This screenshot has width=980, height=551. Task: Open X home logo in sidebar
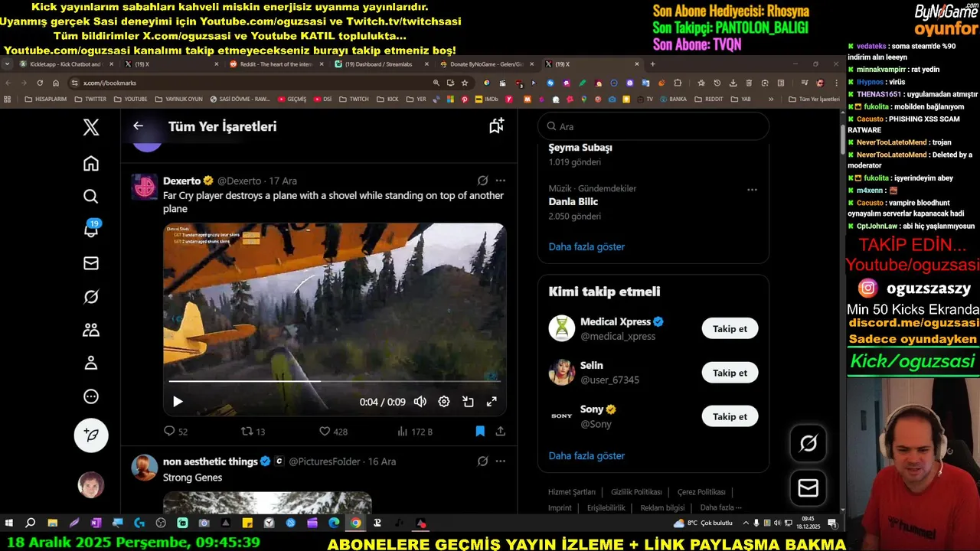click(91, 127)
